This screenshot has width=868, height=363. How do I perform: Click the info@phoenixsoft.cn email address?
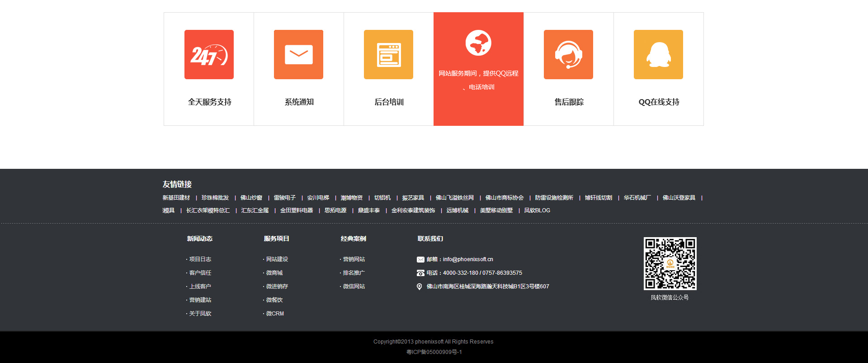[x=468, y=259]
